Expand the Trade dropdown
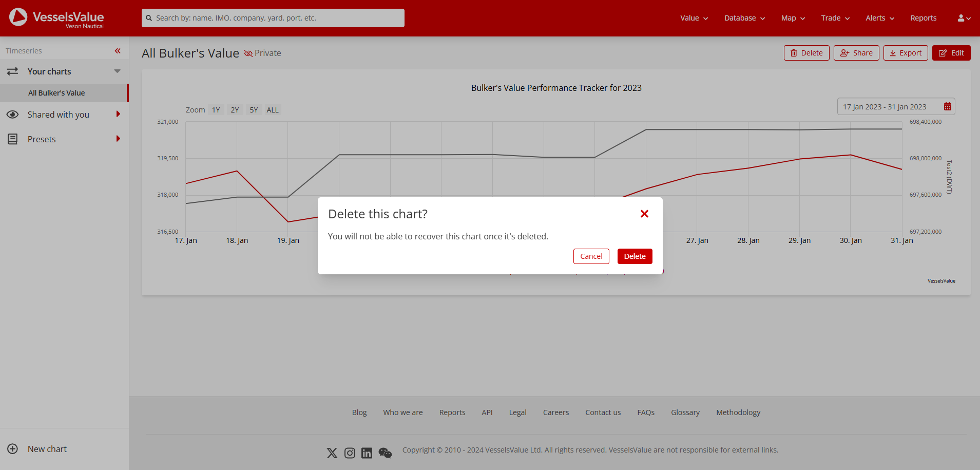This screenshot has height=470, width=980. (x=834, y=17)
